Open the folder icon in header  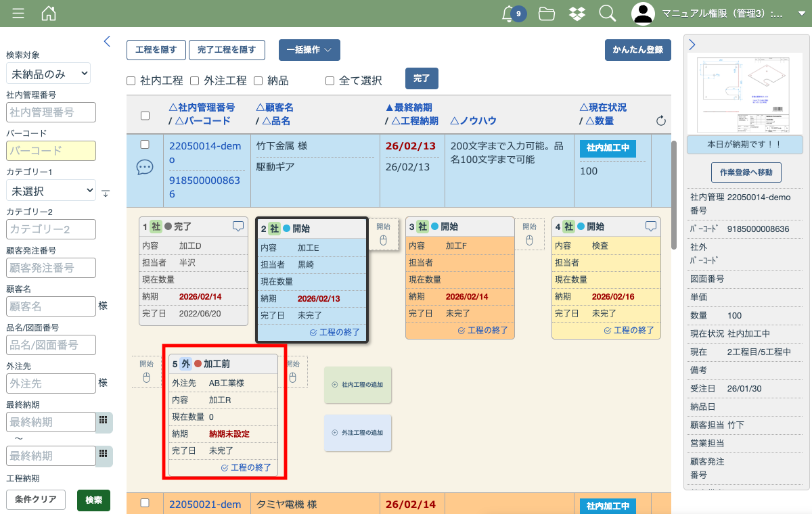click(547, 14)
